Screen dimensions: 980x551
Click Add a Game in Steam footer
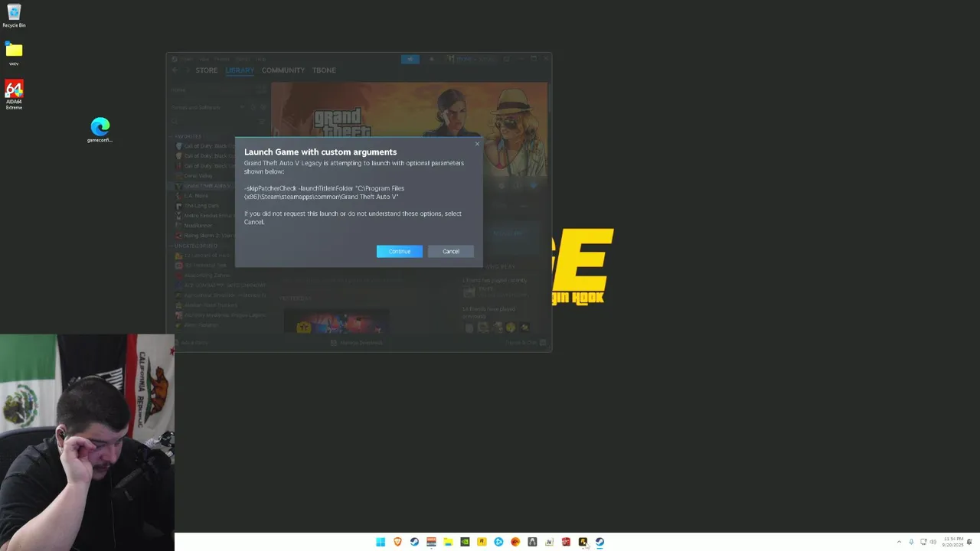(192, 342)
